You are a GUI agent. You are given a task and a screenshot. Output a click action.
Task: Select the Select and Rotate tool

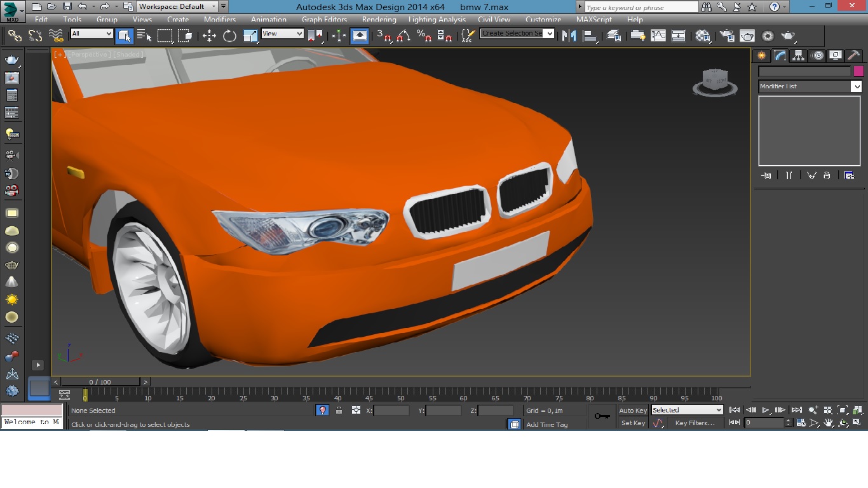tap(229, 36)
